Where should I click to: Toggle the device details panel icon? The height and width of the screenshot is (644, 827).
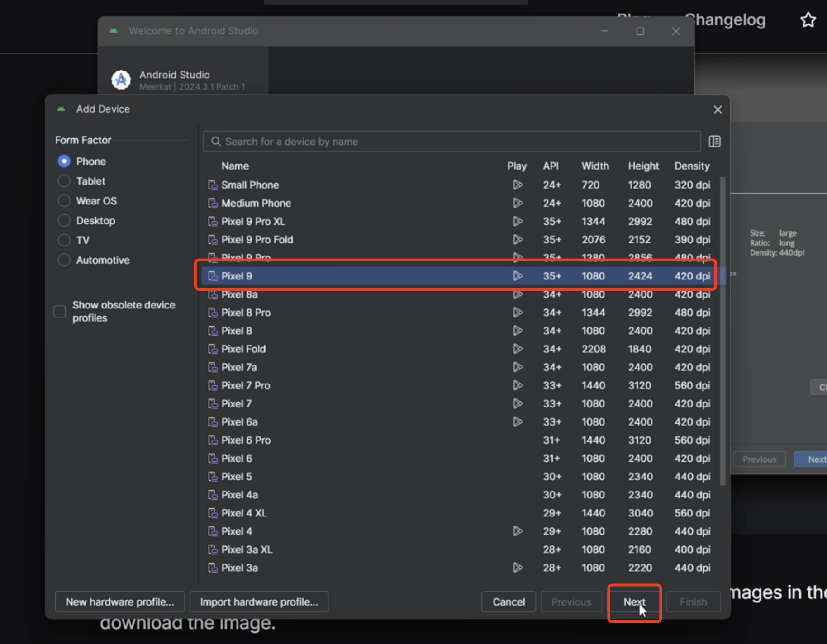click(715, 142)
